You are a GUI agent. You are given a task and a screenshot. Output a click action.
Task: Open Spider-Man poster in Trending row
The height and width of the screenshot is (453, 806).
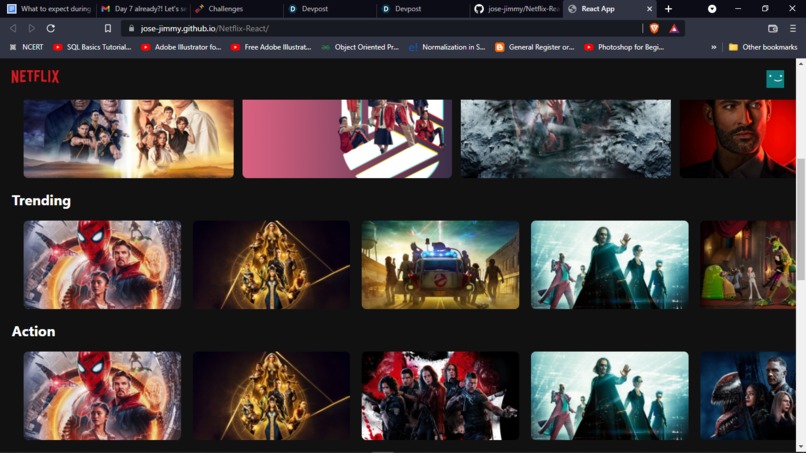click(x=102, y=265)
